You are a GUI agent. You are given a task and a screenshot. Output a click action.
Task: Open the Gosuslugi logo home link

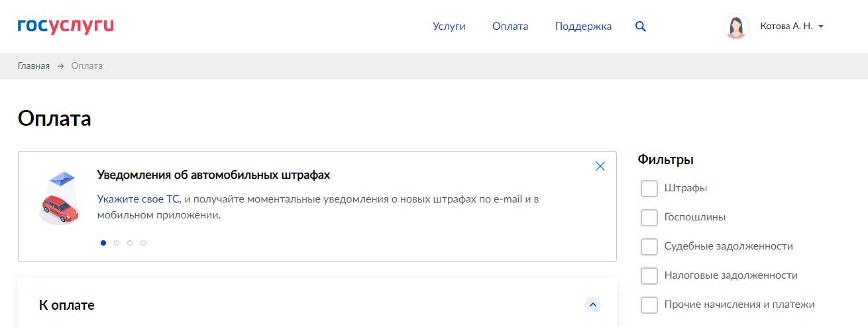coord(66,26)
